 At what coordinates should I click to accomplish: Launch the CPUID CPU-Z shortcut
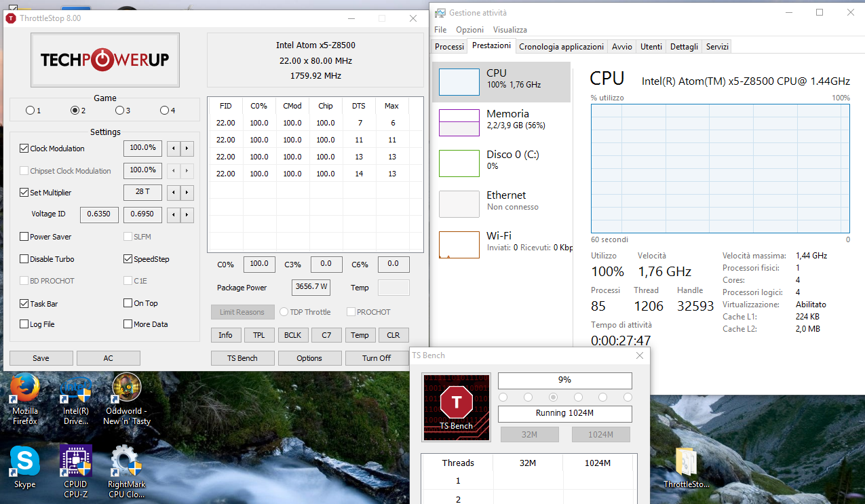click(x=75, y=471)
